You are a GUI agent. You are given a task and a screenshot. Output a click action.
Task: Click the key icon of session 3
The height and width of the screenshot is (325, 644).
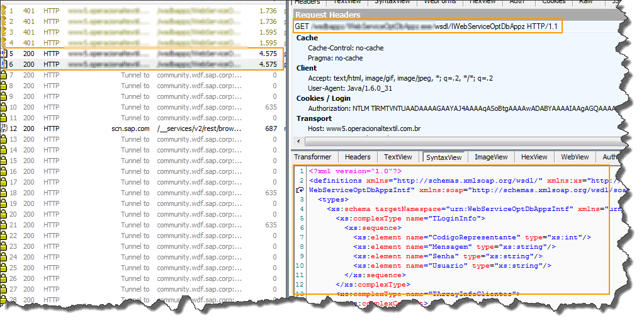pos(3,32)
